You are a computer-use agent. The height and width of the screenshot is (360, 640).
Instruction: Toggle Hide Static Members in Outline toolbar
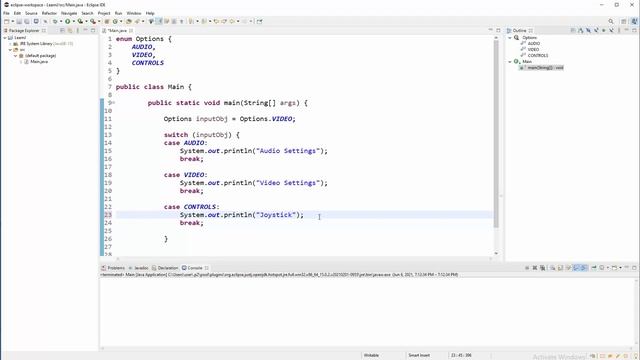(x=596, y=31)
